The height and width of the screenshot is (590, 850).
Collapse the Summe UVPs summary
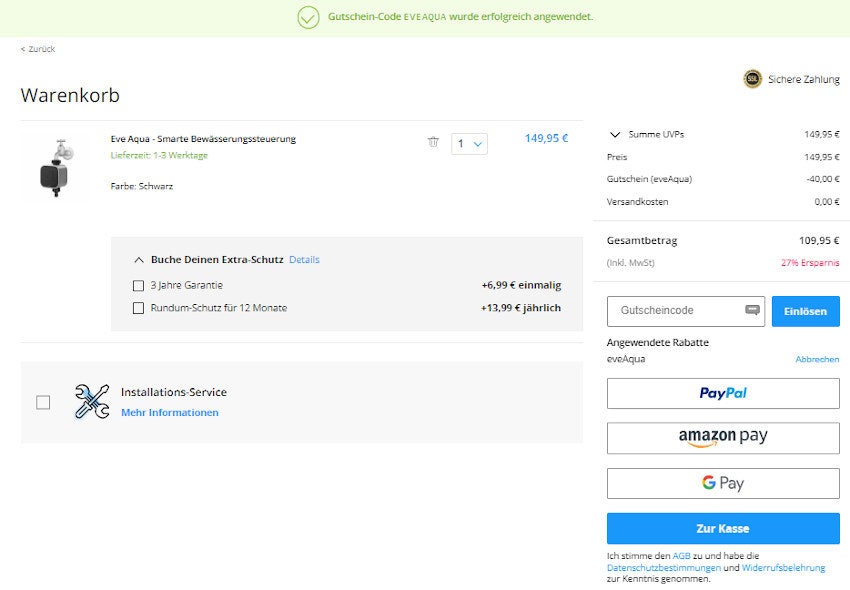tap(614, 134)
